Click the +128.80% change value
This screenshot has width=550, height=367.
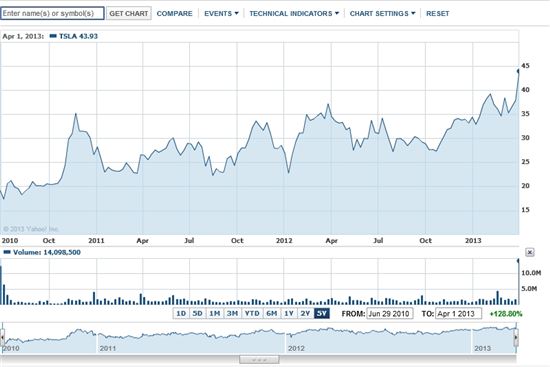click(506, 314)
